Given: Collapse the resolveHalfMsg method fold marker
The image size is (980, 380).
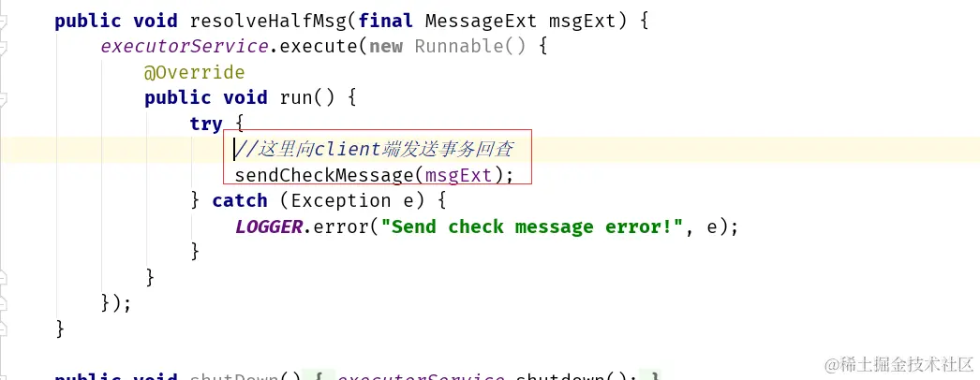Looking at the screenshot, I should 4,23.
